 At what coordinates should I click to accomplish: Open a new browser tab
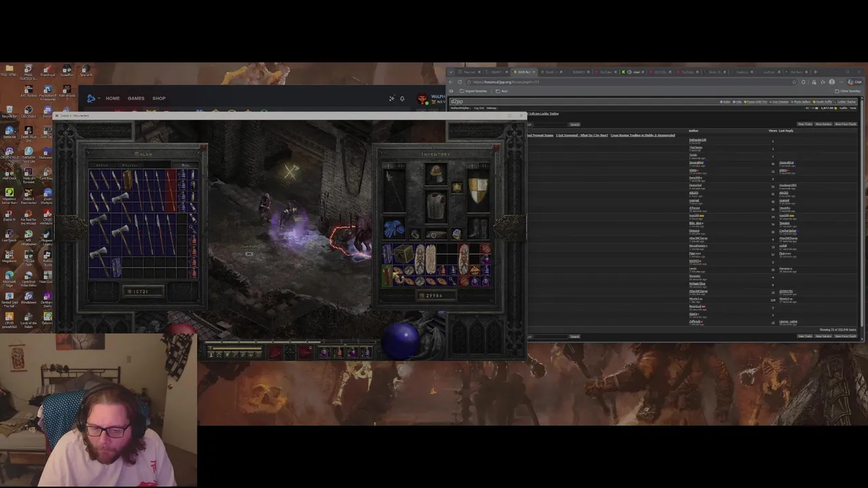coord(815,72)
